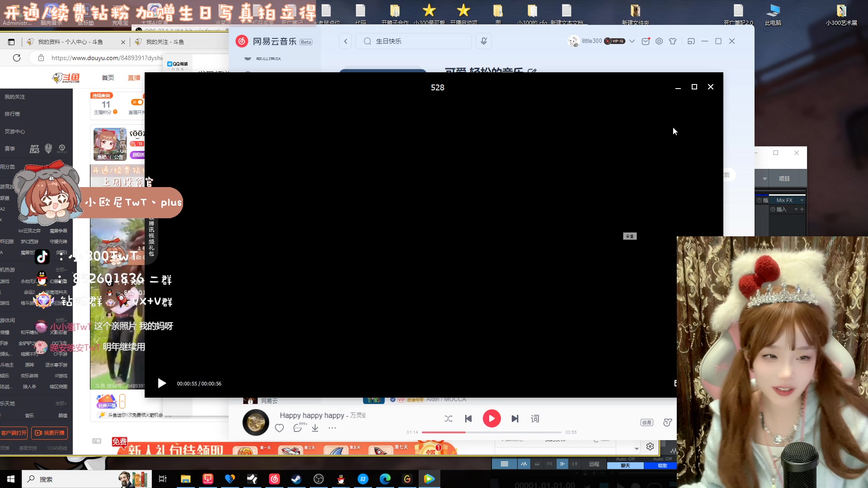Activate listen-to-identify microphone icon in NetEase
Image resolution: width=868 pixels, height=488 pixels.
tap(484, 41)
